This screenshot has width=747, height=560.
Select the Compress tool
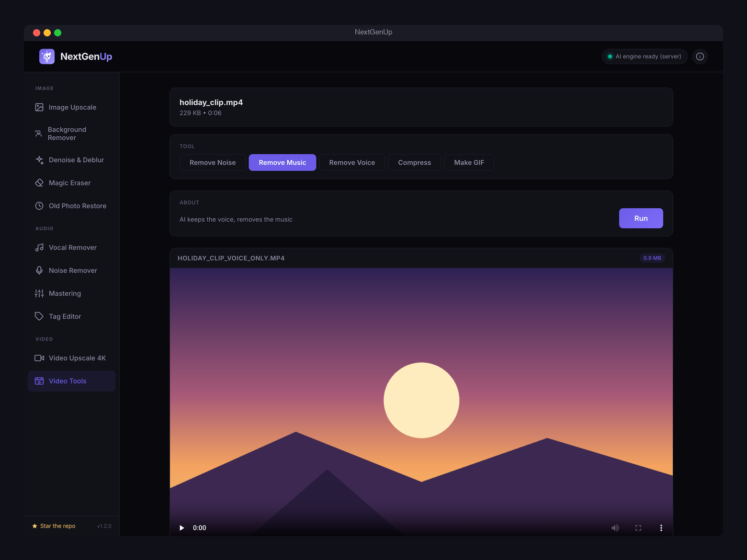415,162
